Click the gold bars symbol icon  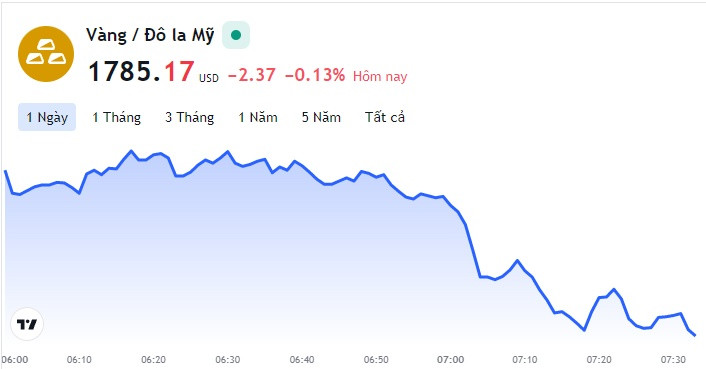click(x=46, y=54)
